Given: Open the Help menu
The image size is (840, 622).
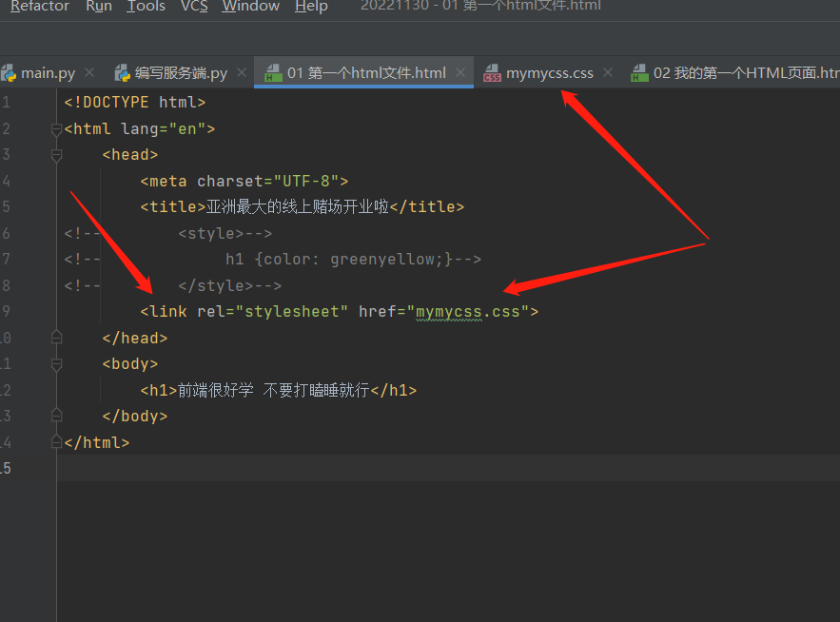Looking at the screenshot, I should point(311,7).
